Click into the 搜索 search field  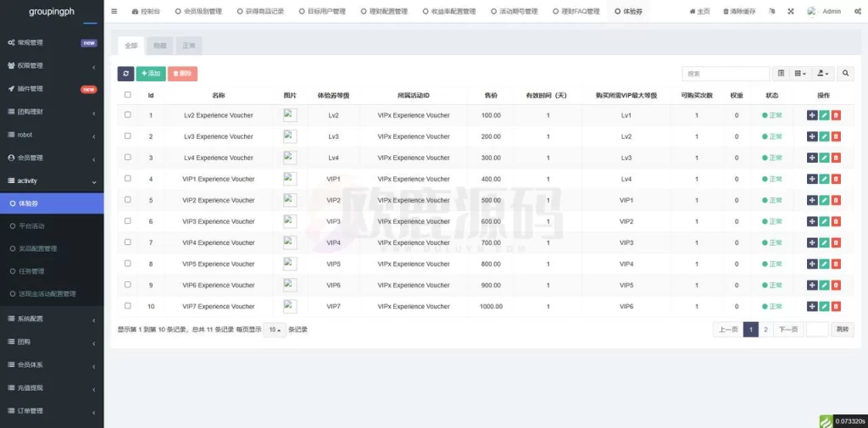726,73
